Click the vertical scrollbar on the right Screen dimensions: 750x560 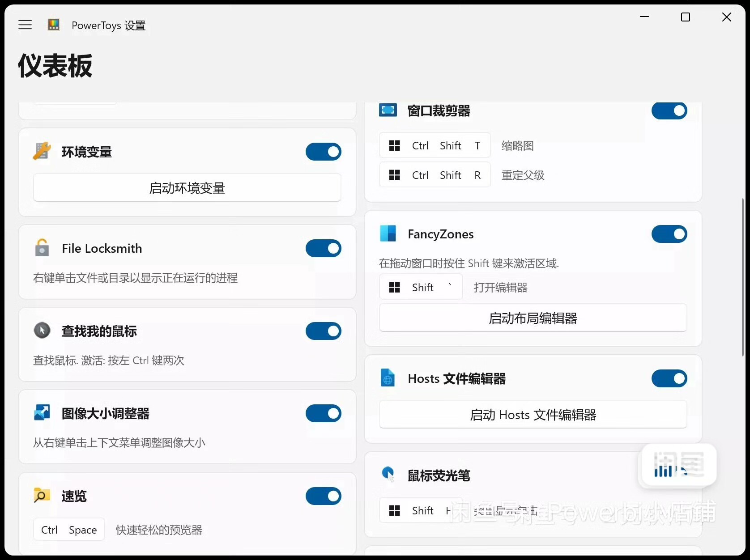click(x=743, y=277)
